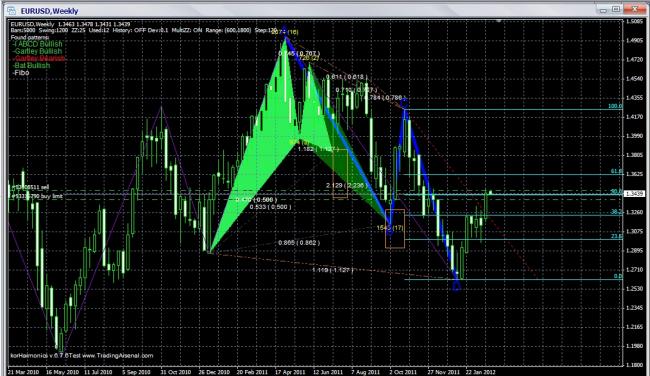
Task: Click the small orange rectangle near 1545 label
Action: (395, 229)
